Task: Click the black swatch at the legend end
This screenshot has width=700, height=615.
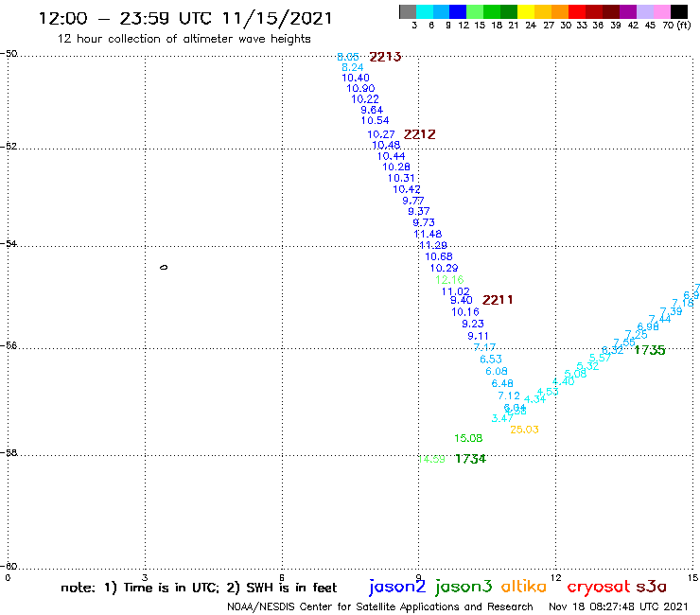Action: point(678,12)
